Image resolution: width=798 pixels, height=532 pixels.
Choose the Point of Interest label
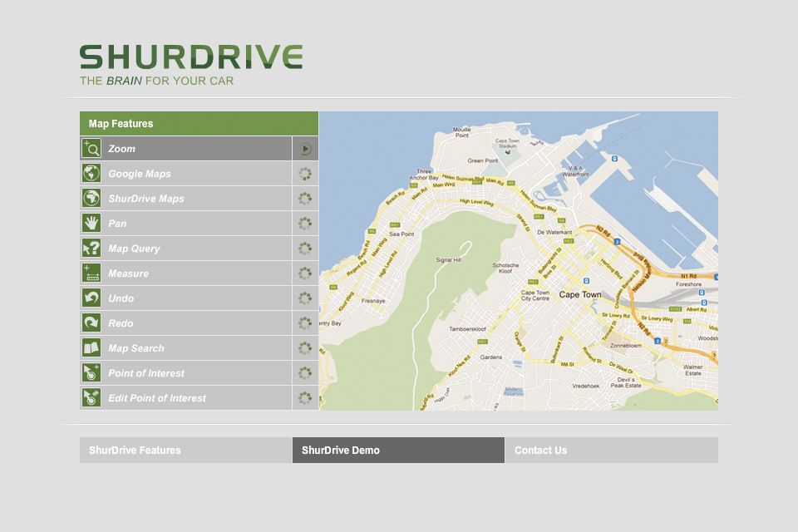[146, 373]
